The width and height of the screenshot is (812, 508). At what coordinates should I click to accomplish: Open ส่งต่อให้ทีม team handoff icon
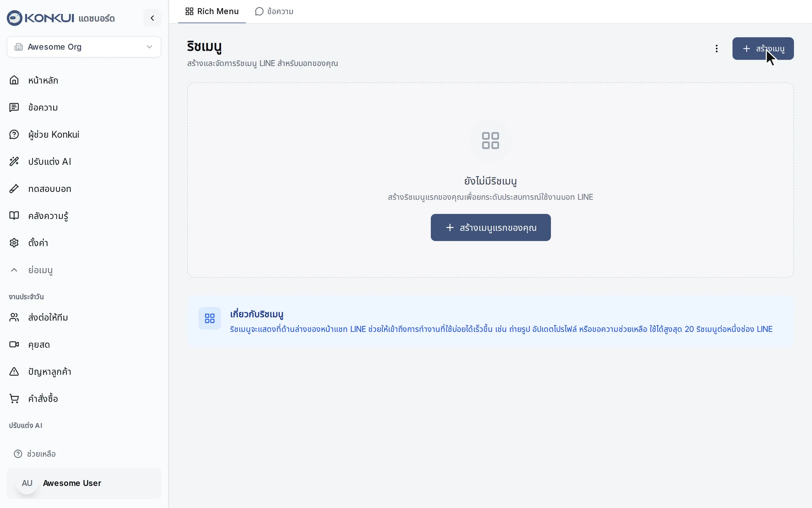point(14,317)
